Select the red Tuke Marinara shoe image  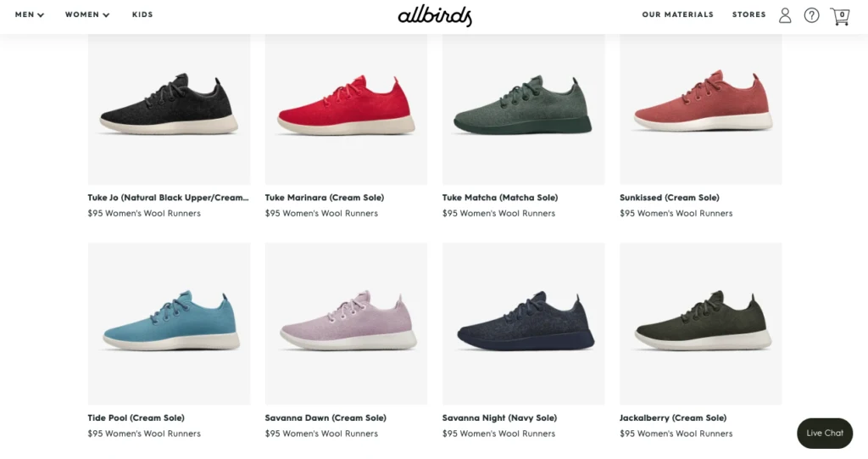coord(346,109)
